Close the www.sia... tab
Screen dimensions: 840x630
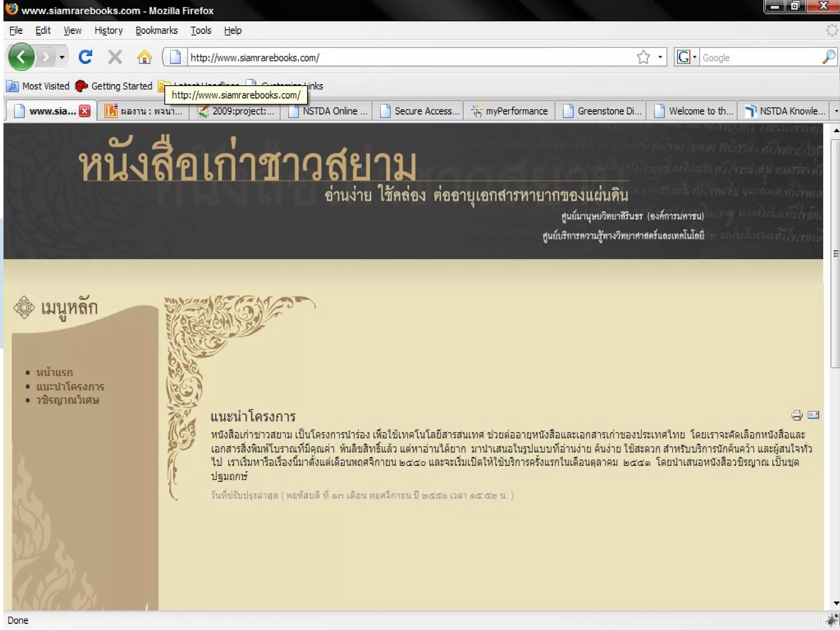point(85,111)
